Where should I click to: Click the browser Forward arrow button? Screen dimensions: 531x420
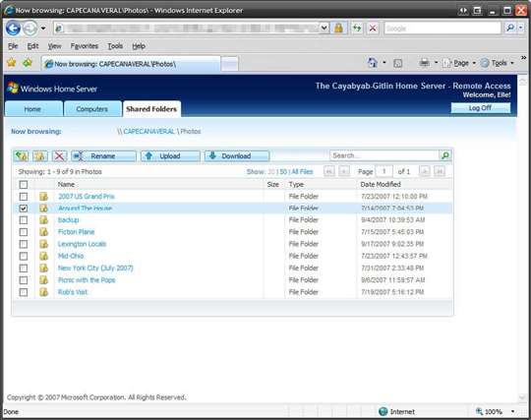click(30, 29)
